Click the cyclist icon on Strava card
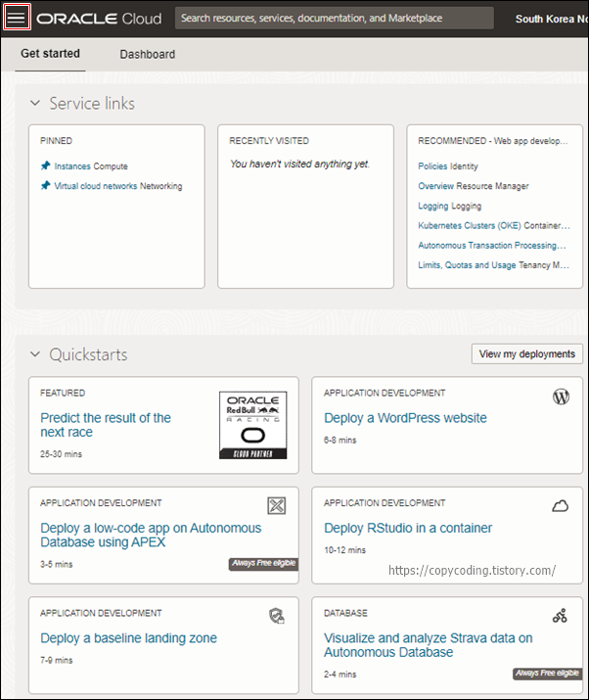 (x=560, y=616)
